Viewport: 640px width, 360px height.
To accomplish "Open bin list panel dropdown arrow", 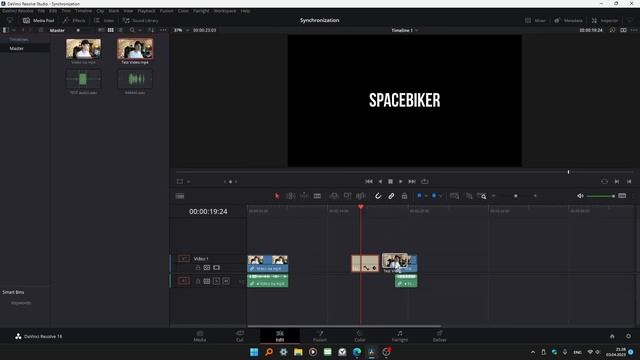I will click(14, 30).
